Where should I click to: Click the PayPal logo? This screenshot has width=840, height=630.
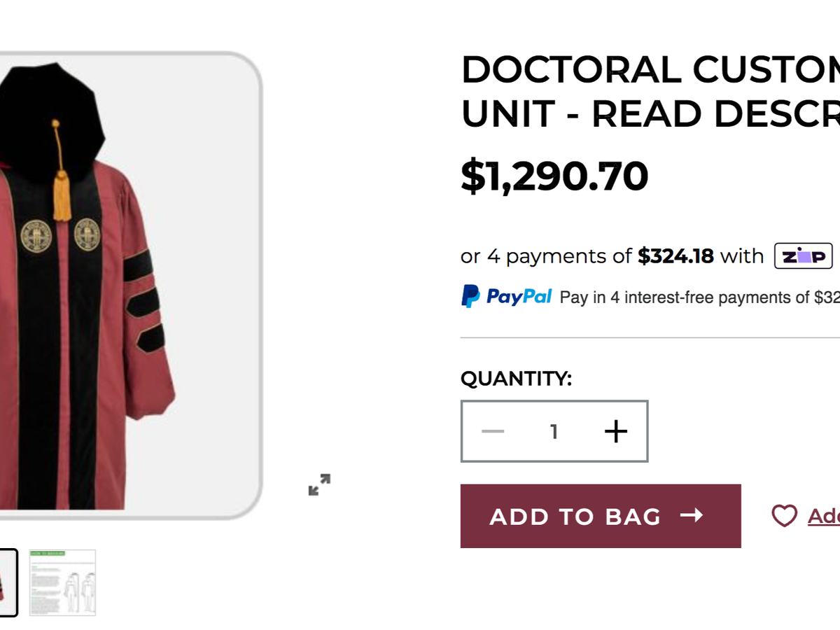507,297
